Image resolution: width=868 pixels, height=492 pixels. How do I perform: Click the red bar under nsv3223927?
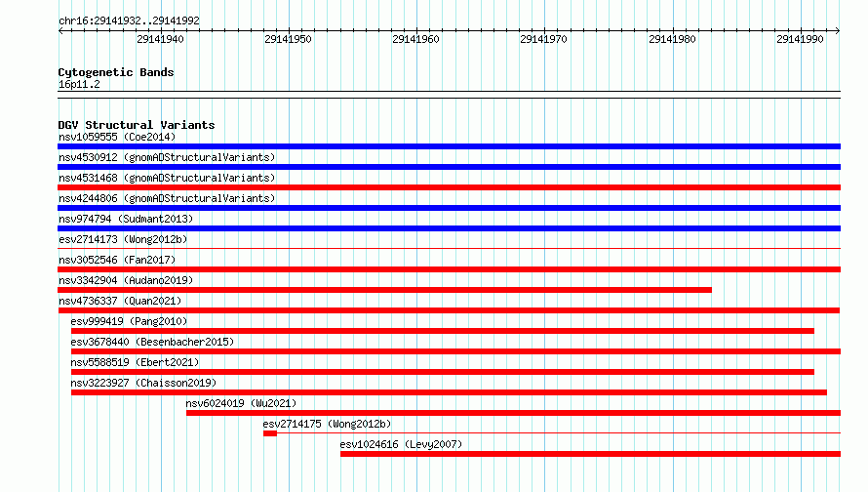(449, 392)
